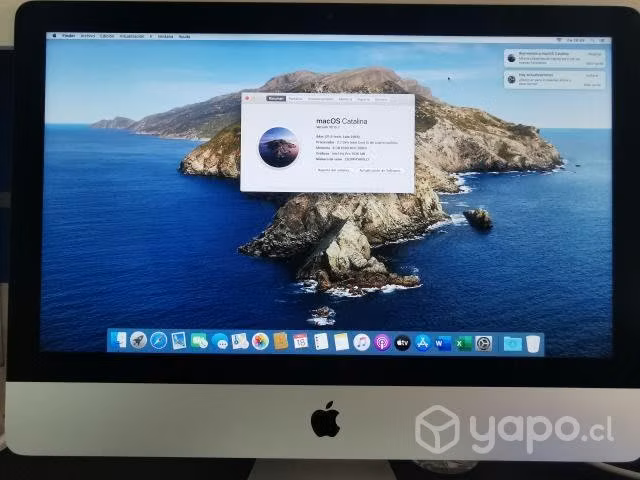This screenshot has width=640, height=480.
Task: Open Reminders list icon in dock
Action: [x=321, y=342]
